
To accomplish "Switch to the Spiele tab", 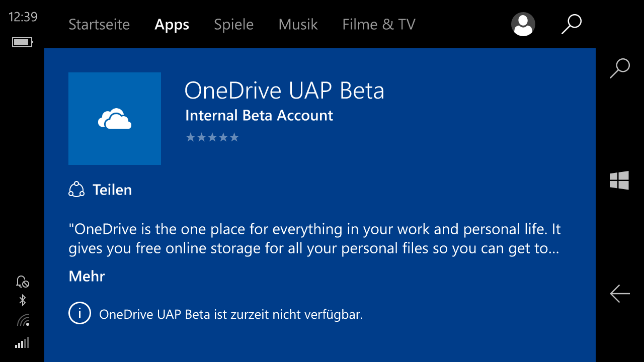I will click(x=234, y=25).
